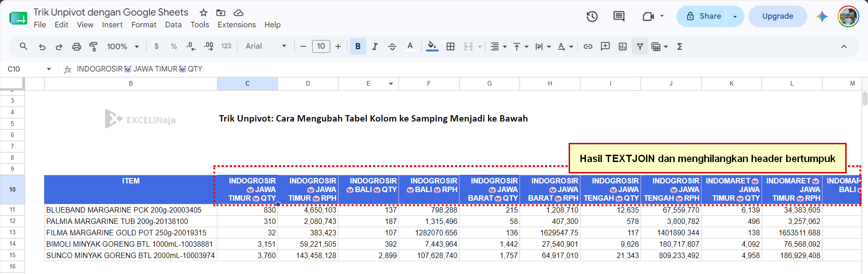
Task: Open the Format menu
Action: pos(144,25)
